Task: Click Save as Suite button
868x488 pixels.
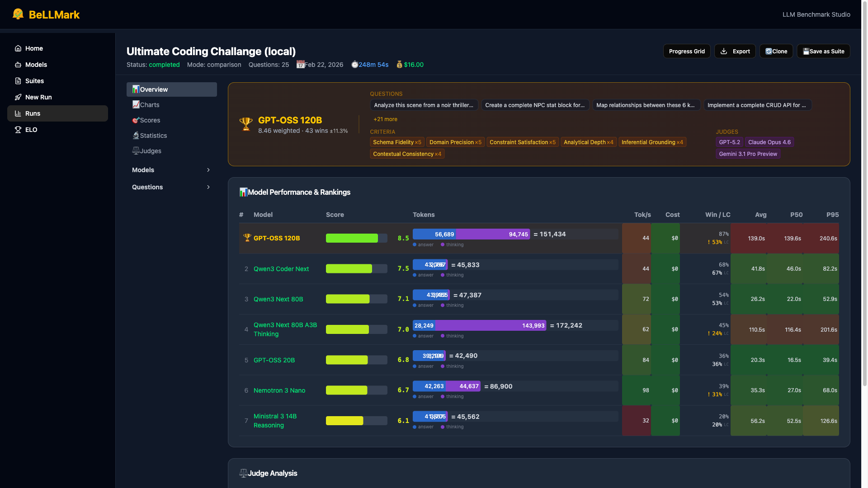Action: coord(823,51)
